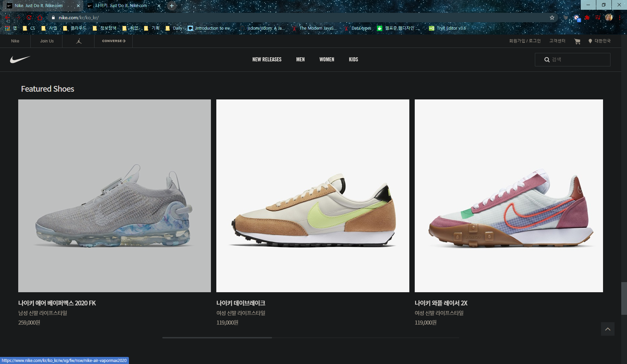Click title 나이키 데이브레이크

[x=241, y=303]
